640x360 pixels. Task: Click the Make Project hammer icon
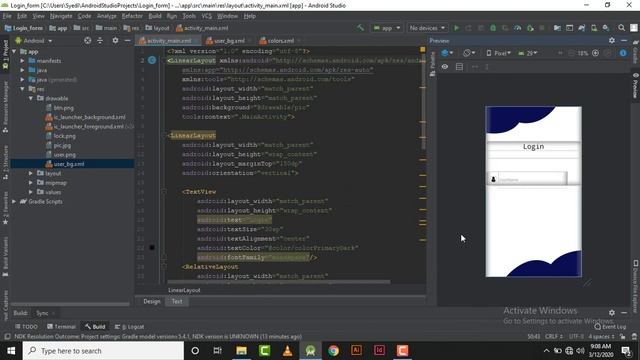pyautogui.click(x=360, y=28)
